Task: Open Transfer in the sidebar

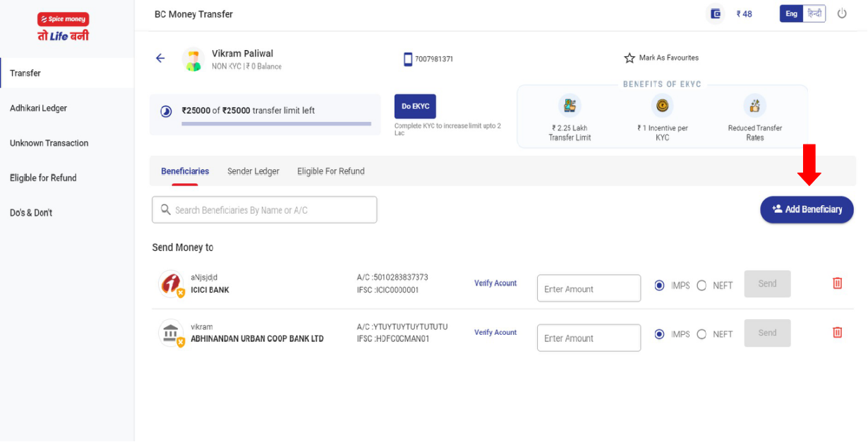Action: pyautogui.click(x=67, y=73)
